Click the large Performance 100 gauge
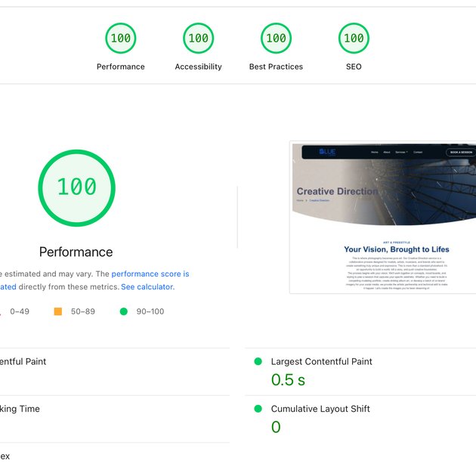The image size is (476, 476). point(76,187)
